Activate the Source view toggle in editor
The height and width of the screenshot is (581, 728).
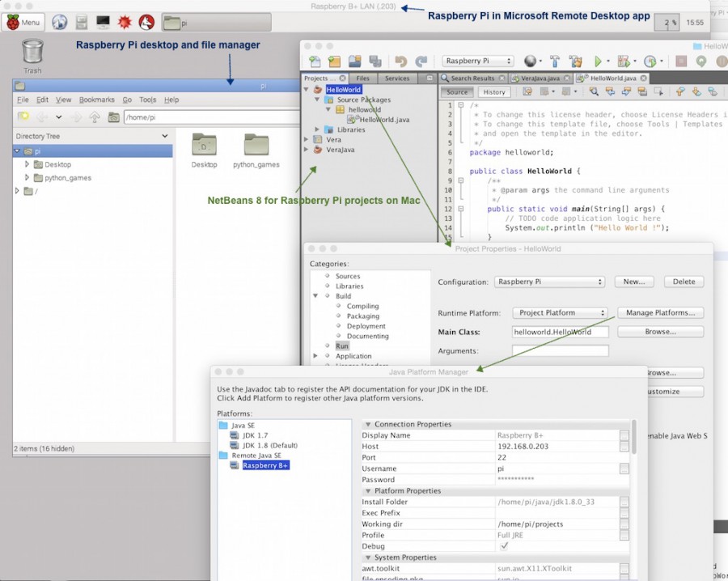point(458,91)
